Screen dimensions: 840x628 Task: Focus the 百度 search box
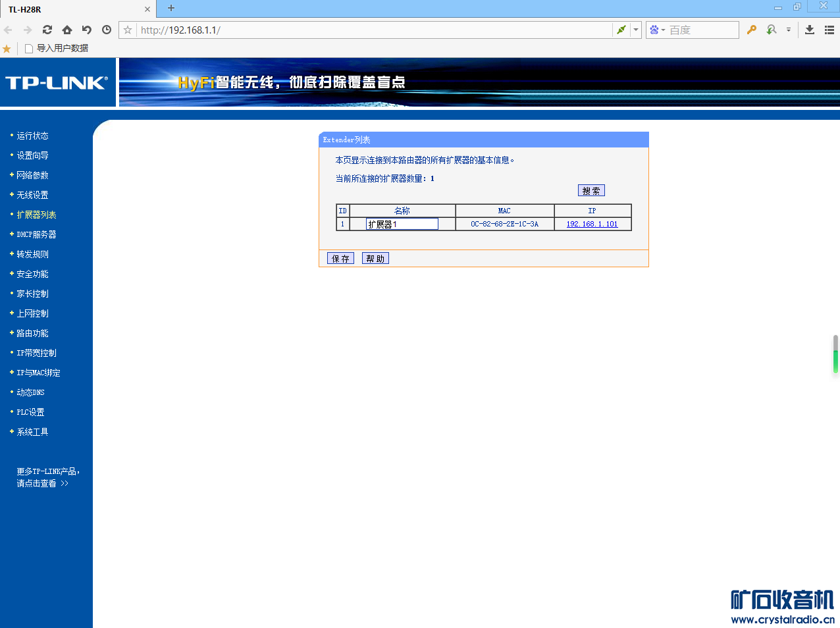pyautogui.click(x=702, y=30)
